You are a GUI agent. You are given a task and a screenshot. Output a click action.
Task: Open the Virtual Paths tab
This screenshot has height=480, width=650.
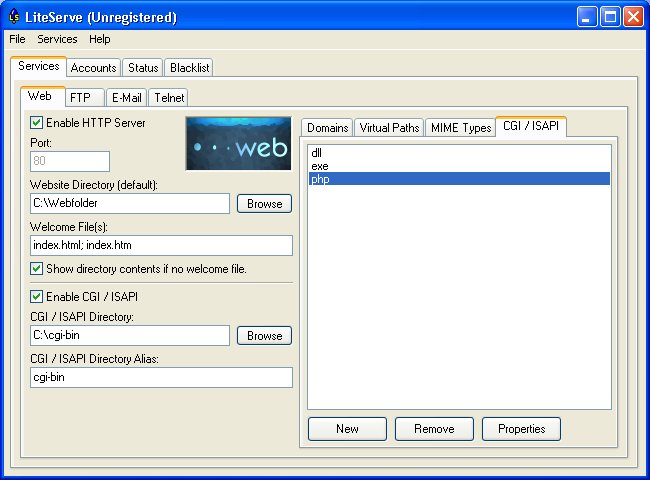click(389, 127)
